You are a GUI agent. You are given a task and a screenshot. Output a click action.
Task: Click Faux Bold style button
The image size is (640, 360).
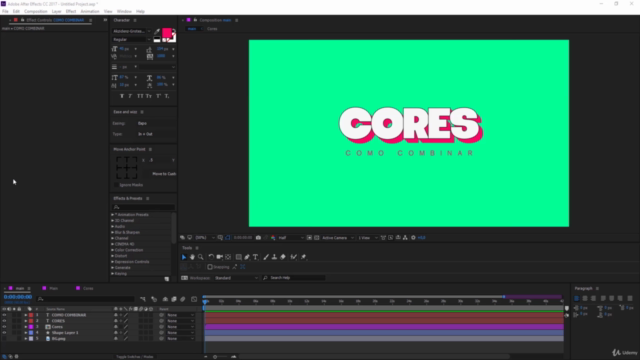pyautogui.click(x=122, y=96)
